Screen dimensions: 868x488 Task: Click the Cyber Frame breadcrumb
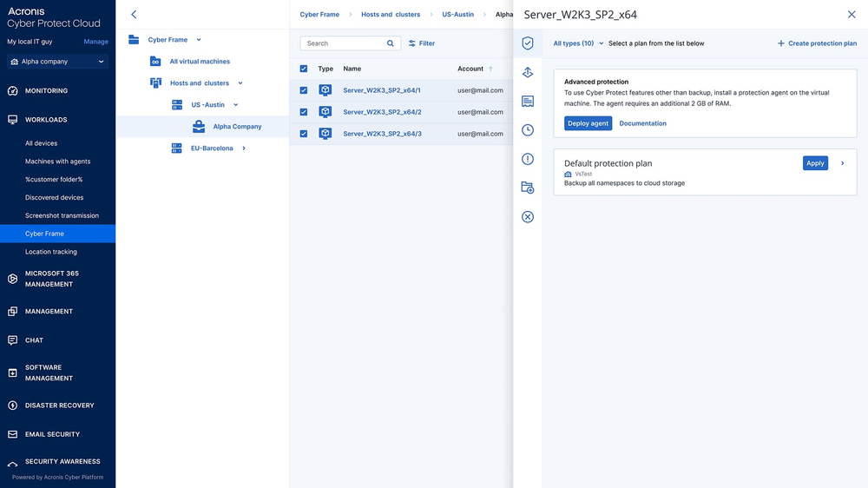[319, 15]
